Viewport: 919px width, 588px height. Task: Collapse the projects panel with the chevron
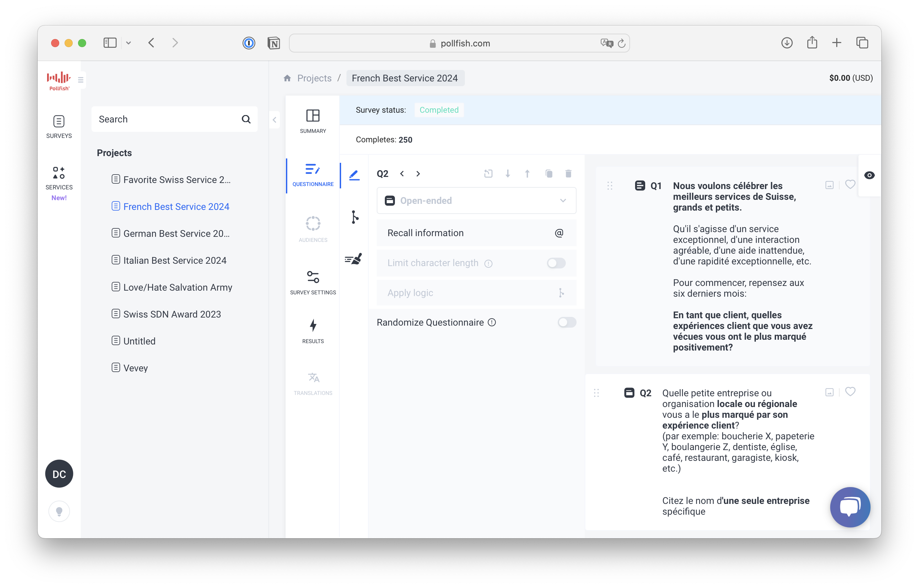(274, 120)
